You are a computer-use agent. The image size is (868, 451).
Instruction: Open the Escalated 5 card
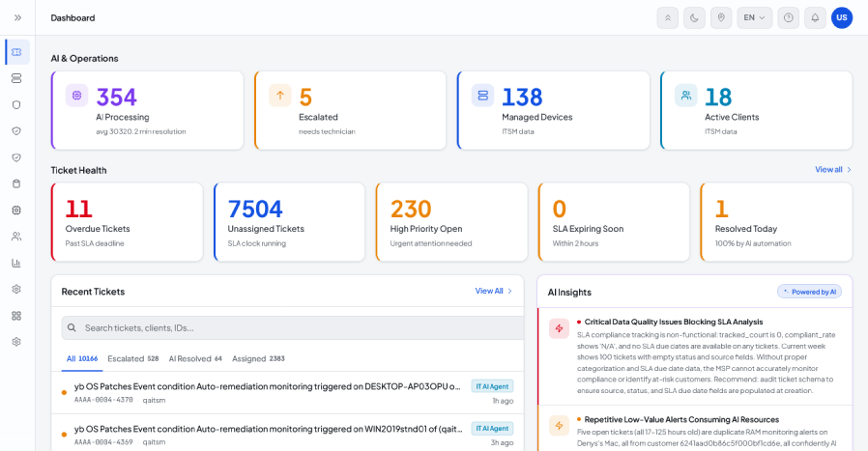point(350,110)
